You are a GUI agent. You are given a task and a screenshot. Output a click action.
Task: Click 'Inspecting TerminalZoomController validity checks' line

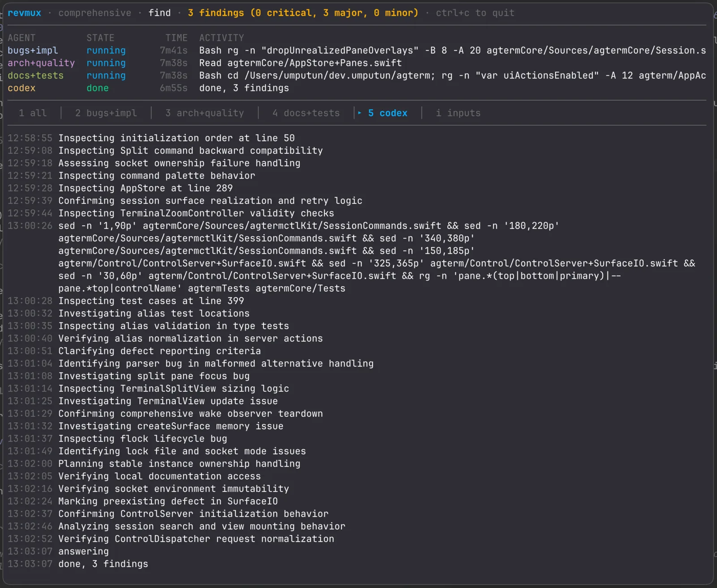(196, 213)
